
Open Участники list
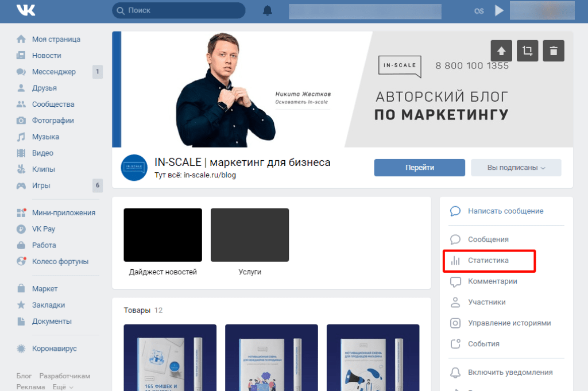click(x=487, y=302)
